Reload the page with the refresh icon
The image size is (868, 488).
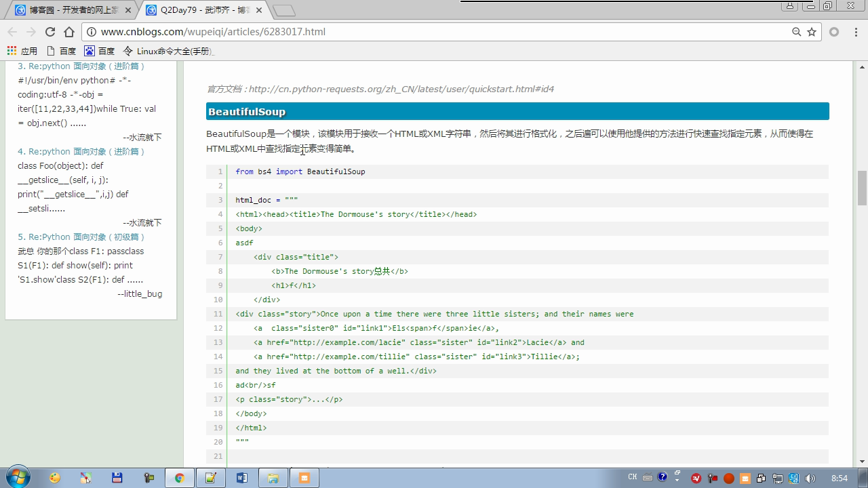pos(50,32)
